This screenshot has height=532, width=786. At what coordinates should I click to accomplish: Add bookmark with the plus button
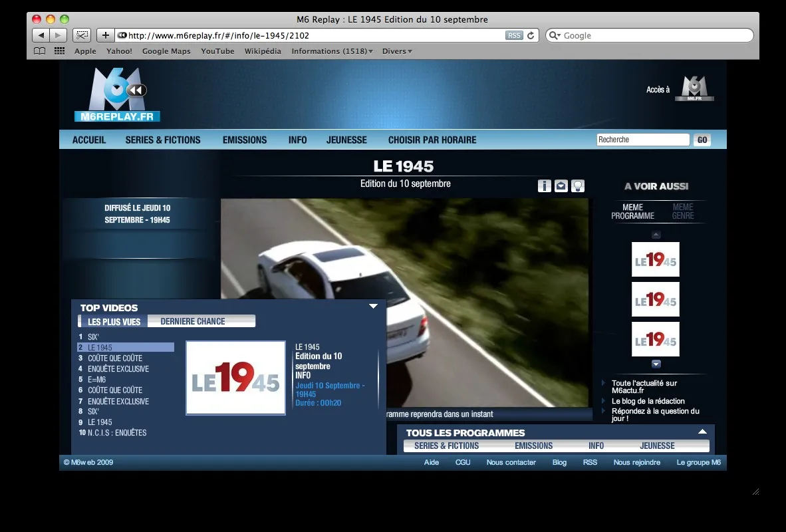pyautogui.click(x=105, y=35)
